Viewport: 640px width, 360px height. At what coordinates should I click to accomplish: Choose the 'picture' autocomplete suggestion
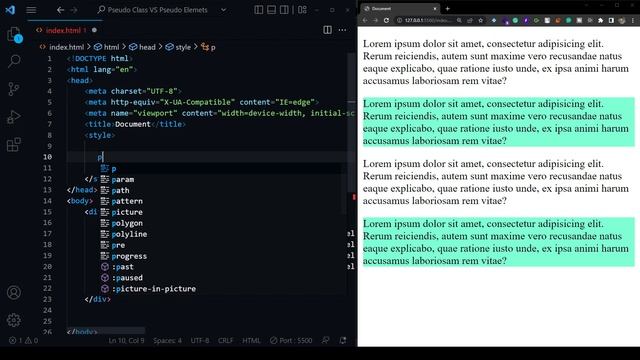point(222,212)
